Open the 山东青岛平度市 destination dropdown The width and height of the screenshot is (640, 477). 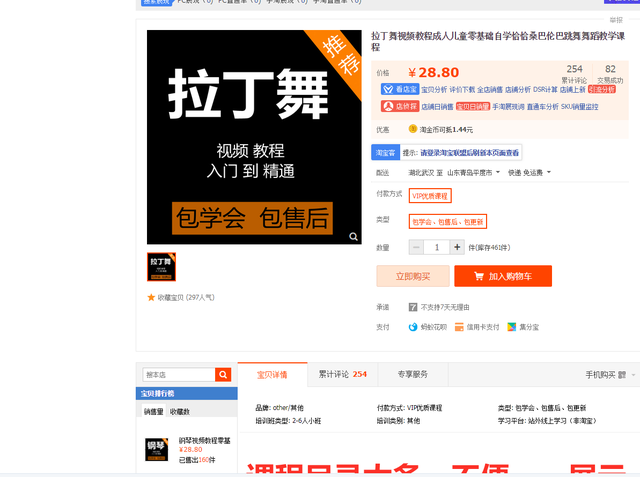473,173
